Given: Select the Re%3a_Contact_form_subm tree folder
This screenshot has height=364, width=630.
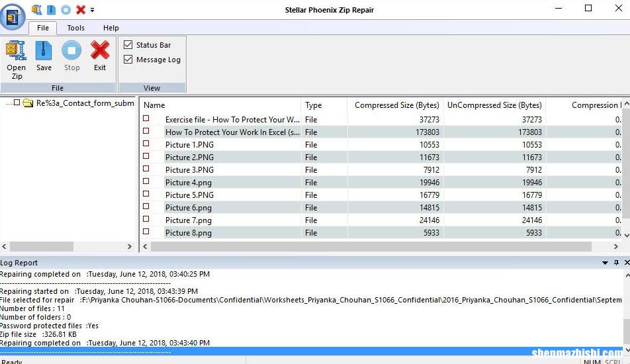Looking at the screenshot, I should coord(85,103).
